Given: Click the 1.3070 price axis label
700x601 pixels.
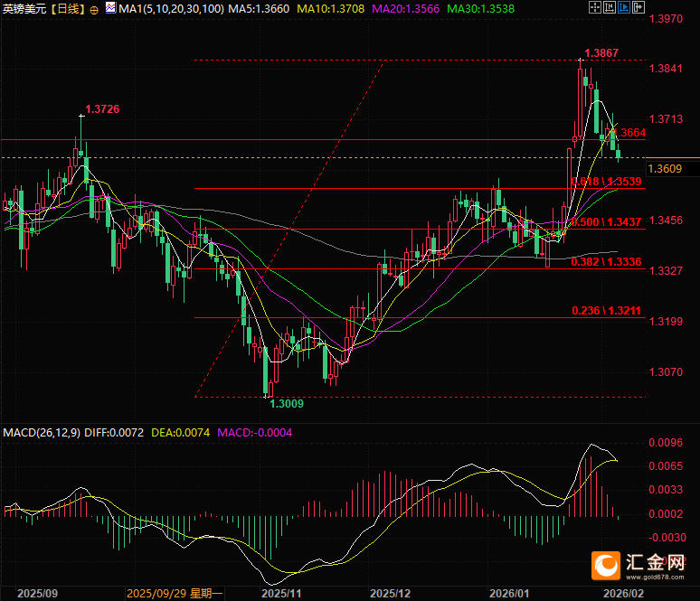Looking at the screenshot, I should click(x=666, y=372).
